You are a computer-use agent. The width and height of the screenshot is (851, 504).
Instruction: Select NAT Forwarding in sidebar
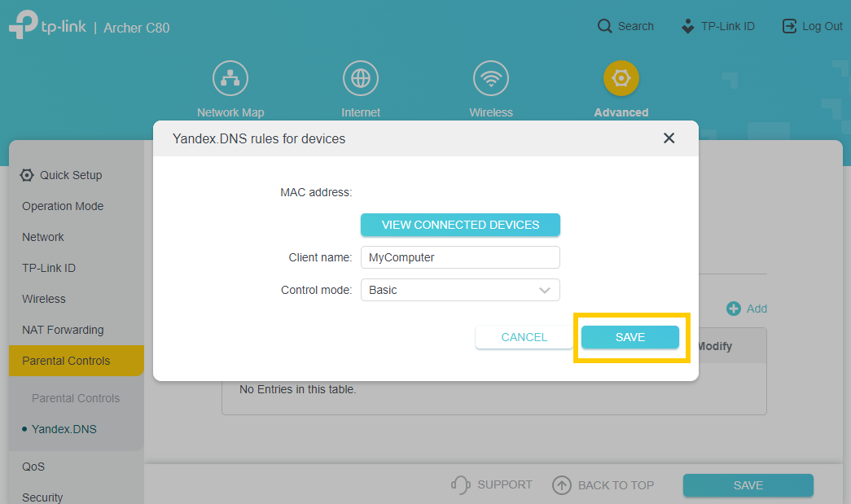pyautogui.click(x=63, y=330)
